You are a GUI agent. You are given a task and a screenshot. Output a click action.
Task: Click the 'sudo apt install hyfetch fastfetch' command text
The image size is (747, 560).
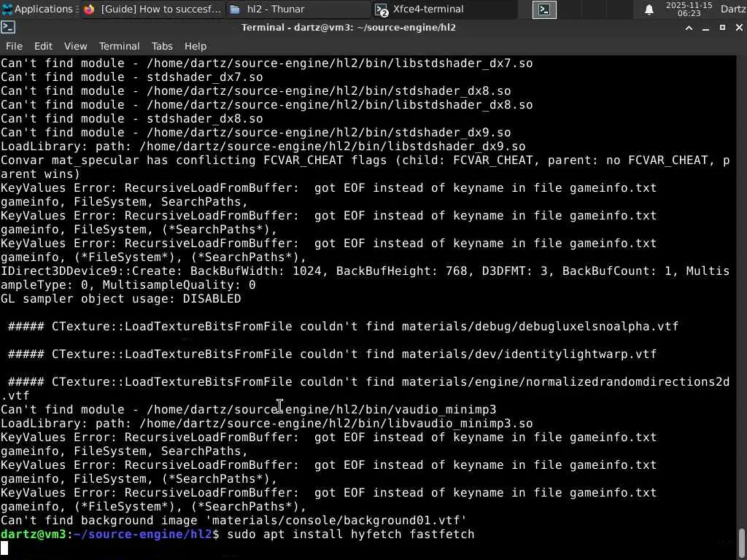click(351, 534)
